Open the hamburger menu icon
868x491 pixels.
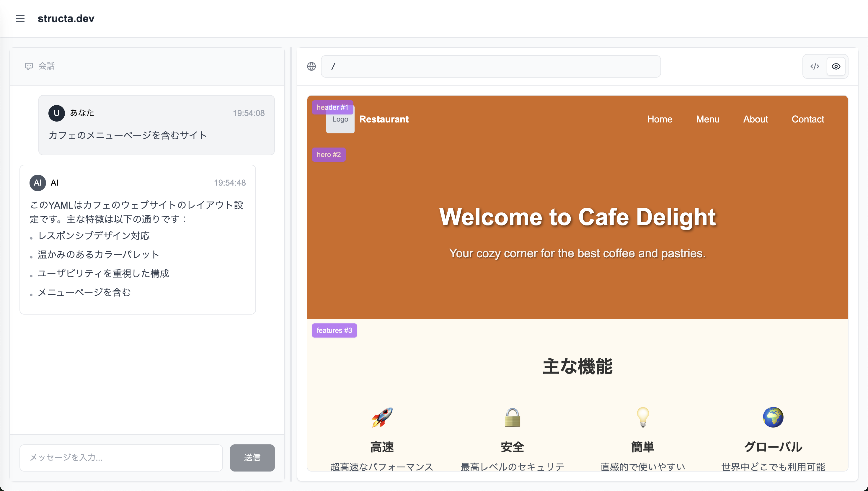pos(20,19)
